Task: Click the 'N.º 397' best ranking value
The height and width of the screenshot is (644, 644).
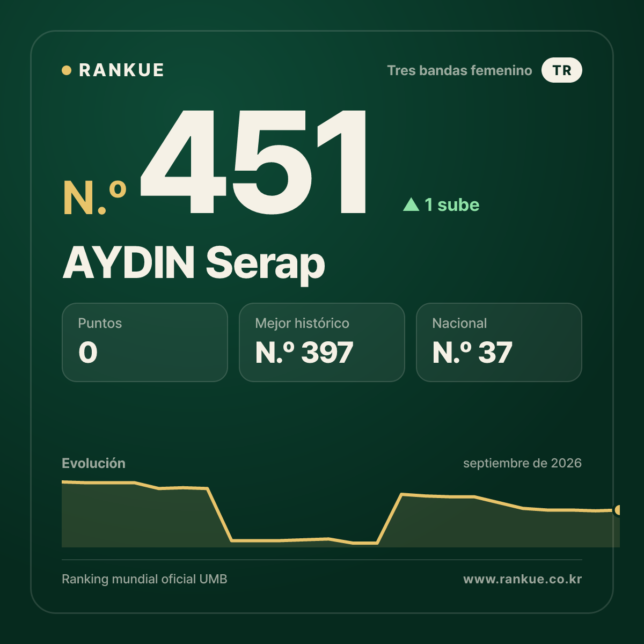Action: click(x=304, y=353)
